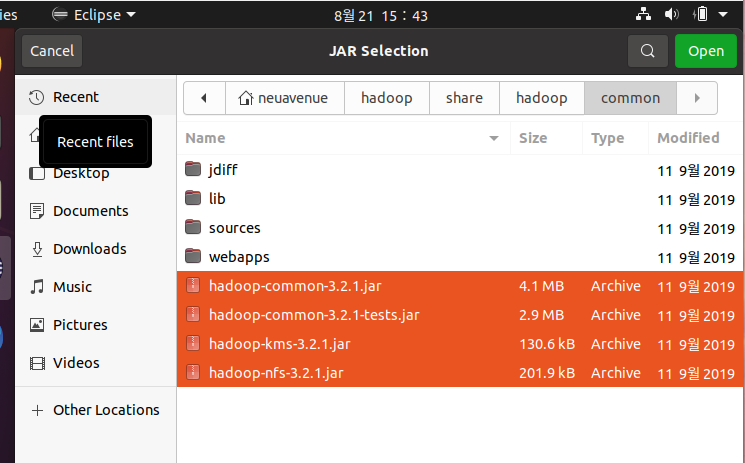This screenshot has width=745, height=463.
Task: Open Recent in sidebar
Action: point(96,97)
